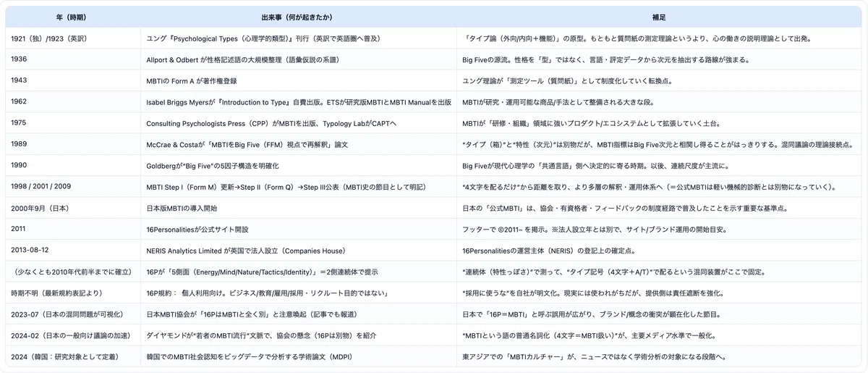The height and width of the screenshot is (373, 868).
Task: Click the McCrae & Costa event cell
Action: tap(298, 144)
